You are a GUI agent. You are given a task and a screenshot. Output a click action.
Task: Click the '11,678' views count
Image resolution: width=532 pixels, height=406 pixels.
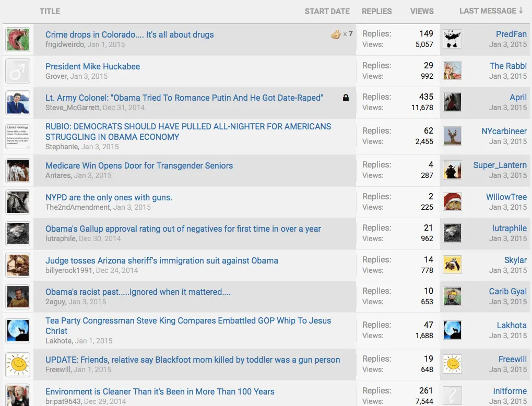pos(422,108)
